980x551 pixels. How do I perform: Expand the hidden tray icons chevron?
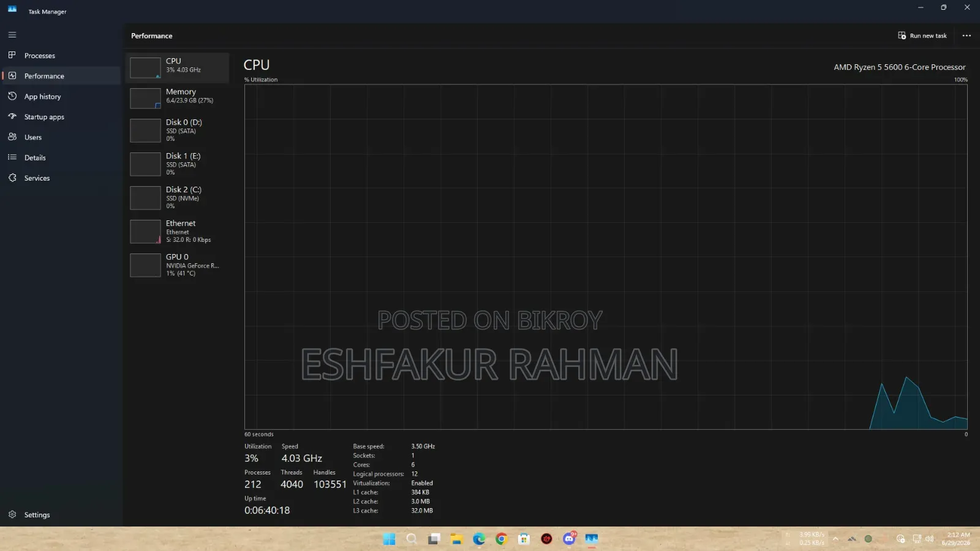pos(835,539)
